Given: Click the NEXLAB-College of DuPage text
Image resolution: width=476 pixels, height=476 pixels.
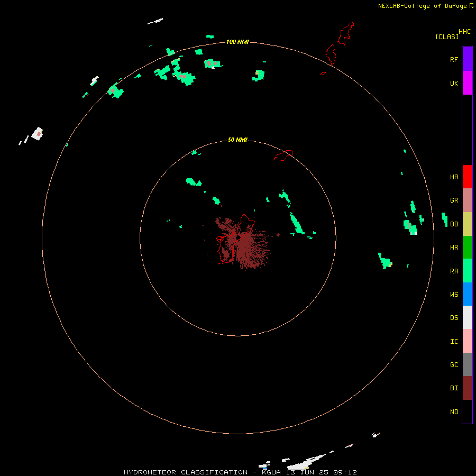Looking at the screenshot, I should click(422, 6).
